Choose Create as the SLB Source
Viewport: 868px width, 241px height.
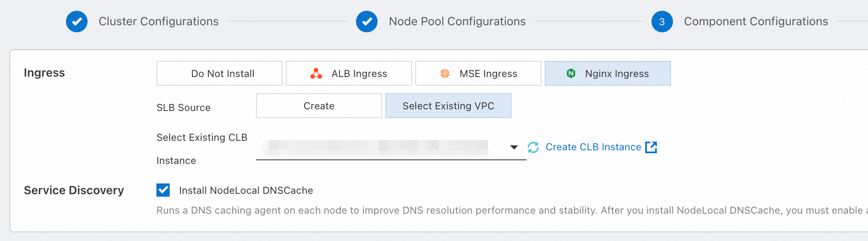tap(319, 106)
